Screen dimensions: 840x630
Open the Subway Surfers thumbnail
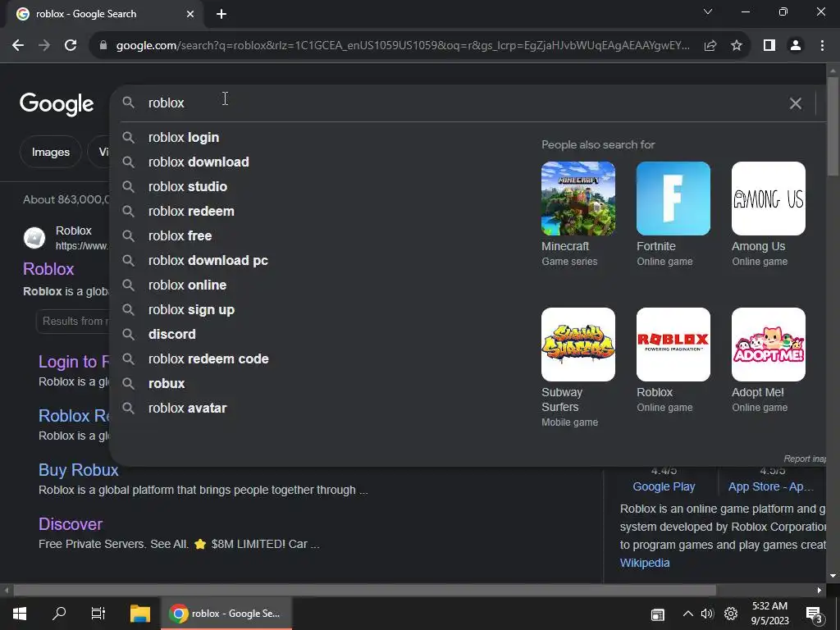pyautogui.click(x=578, y=345)
